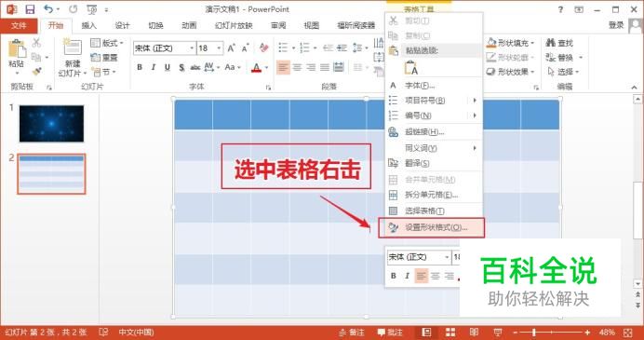
Task: Switch to Slide Sorter view icon
Action: [x=450, y=333]
